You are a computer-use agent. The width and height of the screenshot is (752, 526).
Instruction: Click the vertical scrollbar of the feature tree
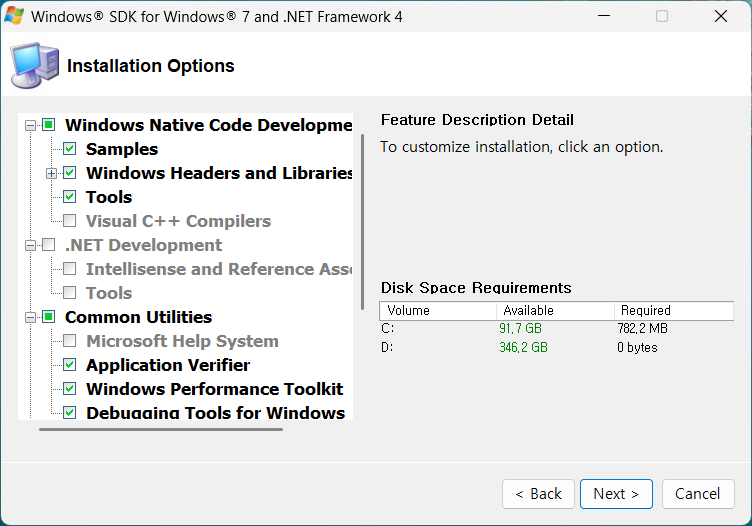coord(363,222)
